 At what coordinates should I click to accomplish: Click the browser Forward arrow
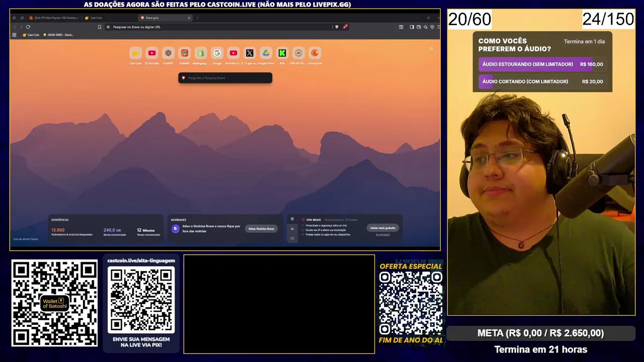(x=21, y=27)
